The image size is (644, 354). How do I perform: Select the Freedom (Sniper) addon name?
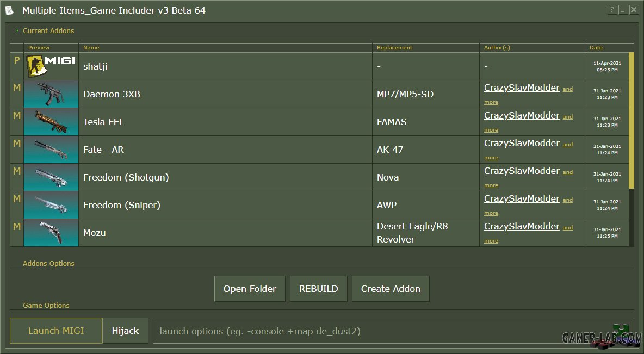click(x=122, y=205)
